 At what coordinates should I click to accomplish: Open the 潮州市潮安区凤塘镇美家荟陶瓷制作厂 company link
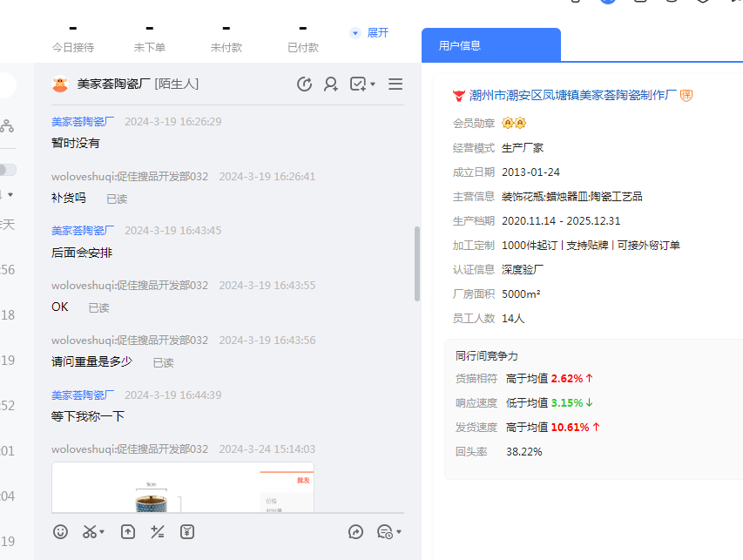(x=572, y=95)
